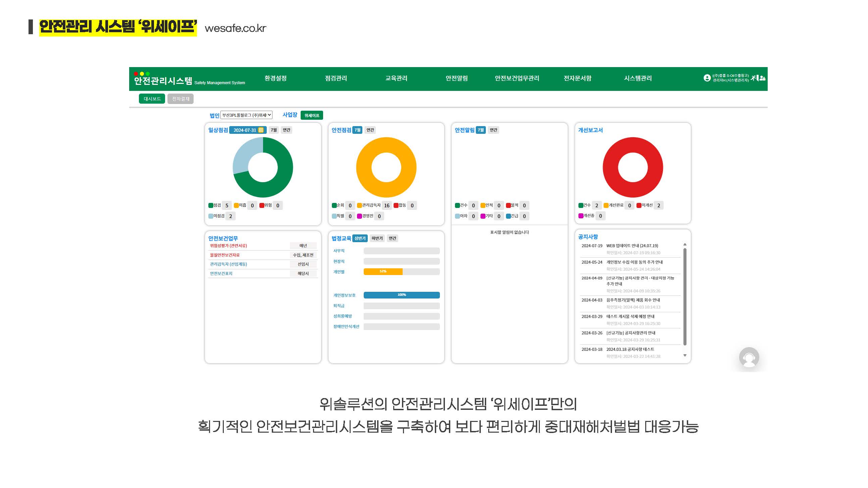The image size is (868, 488).
Task: Click the 장애인인식개선 training label
Action: (x=346, y=327)
